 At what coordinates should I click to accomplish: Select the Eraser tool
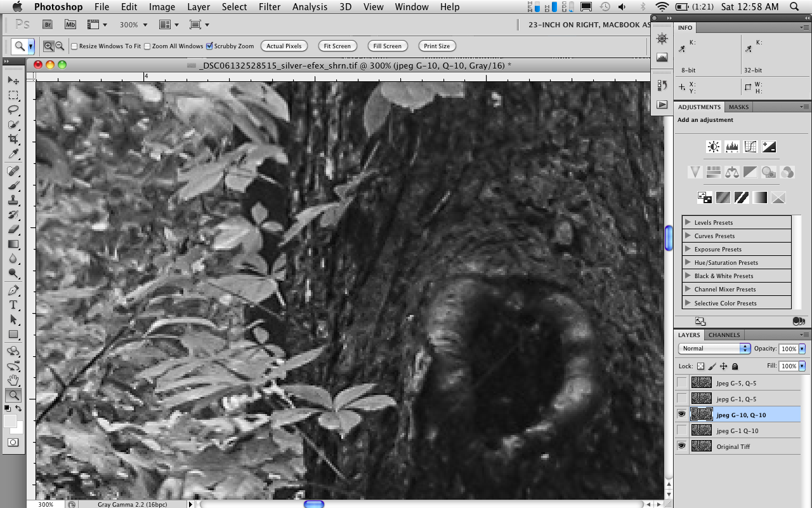click(13, 230)
